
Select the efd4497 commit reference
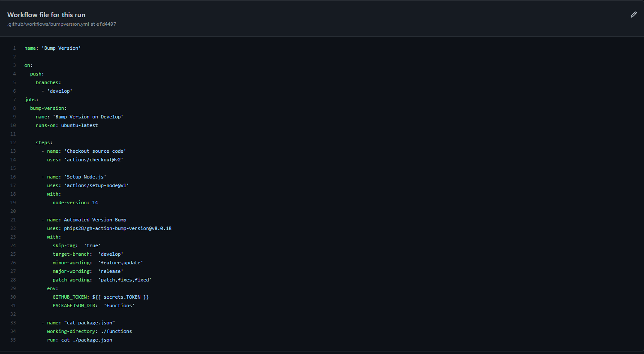coord(107,24)
